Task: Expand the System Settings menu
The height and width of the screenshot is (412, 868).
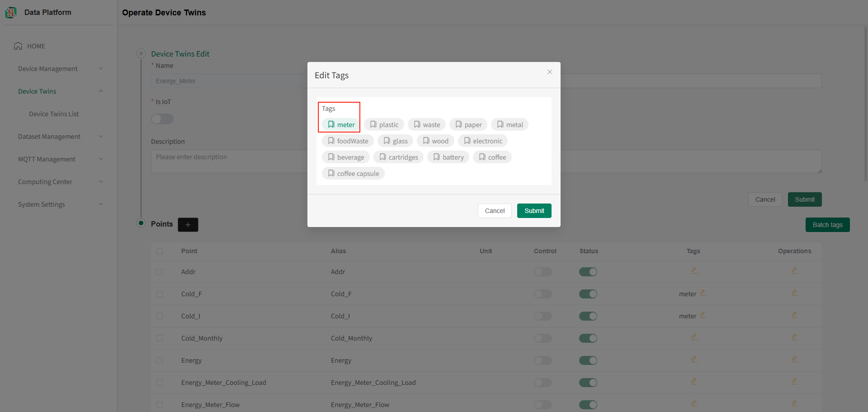Action: click(61, 204)
